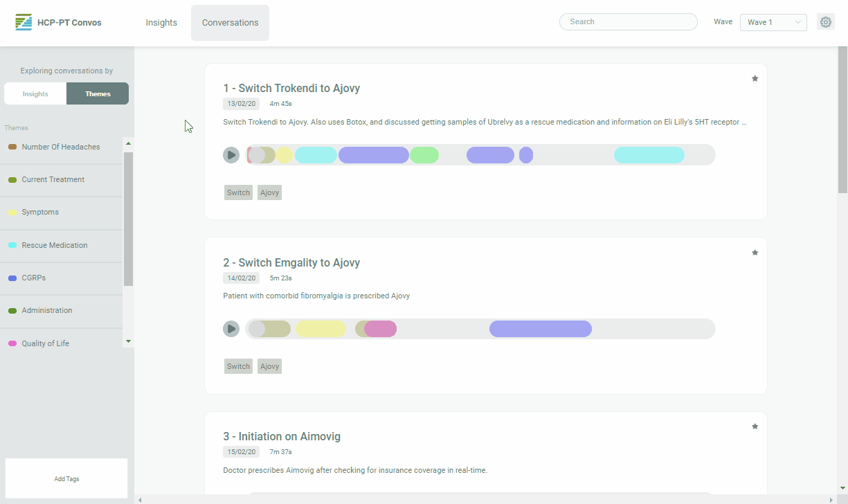The image size is (848, 504).
Task: Open the '2 - Switch Emgality to Ajovy' title
Action: [x=291, y=262]
